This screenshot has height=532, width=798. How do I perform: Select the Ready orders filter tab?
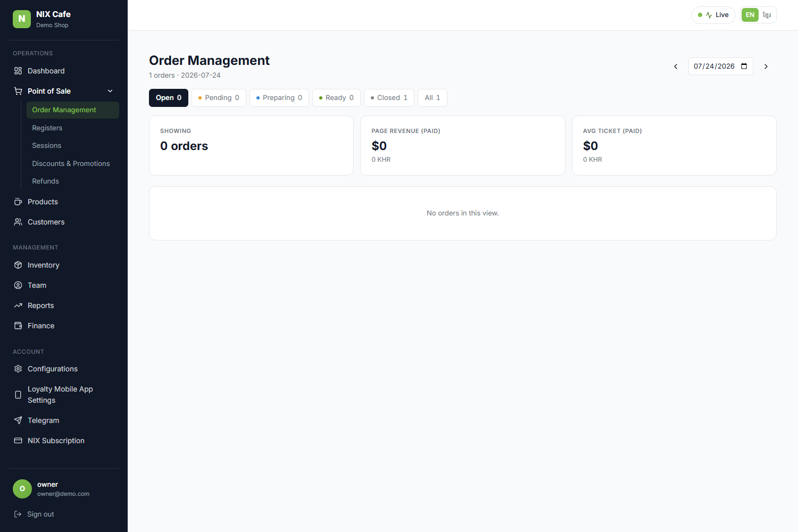pos(336,98)
